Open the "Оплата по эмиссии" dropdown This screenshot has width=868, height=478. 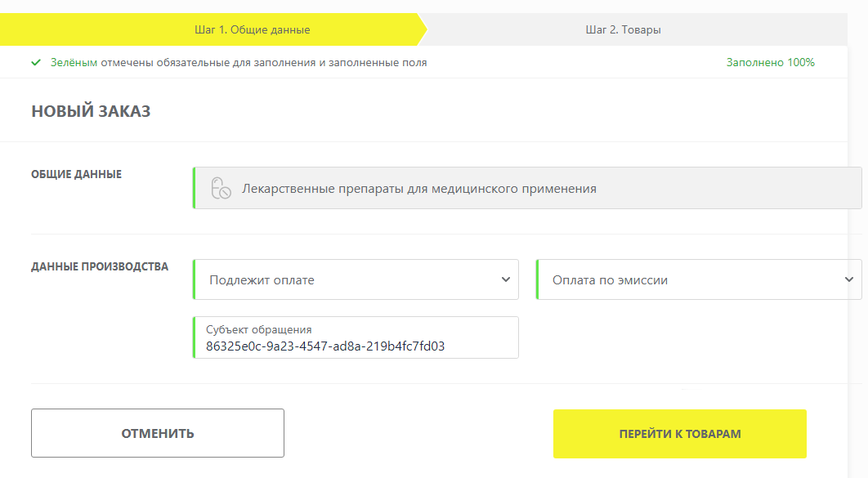click(699, 279)
